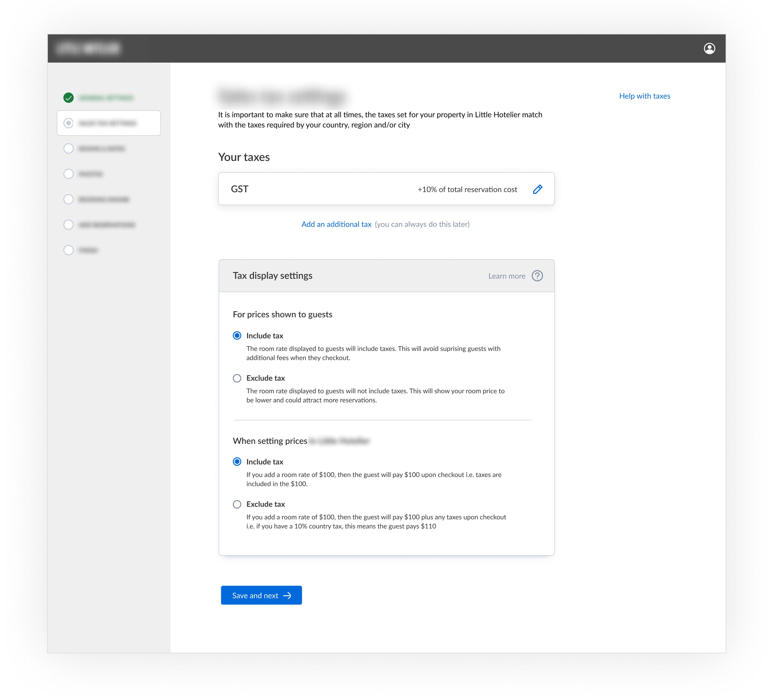Select the sixth setup step circle
This screenshot has height=700, width=774.
[x=68, y=225]
